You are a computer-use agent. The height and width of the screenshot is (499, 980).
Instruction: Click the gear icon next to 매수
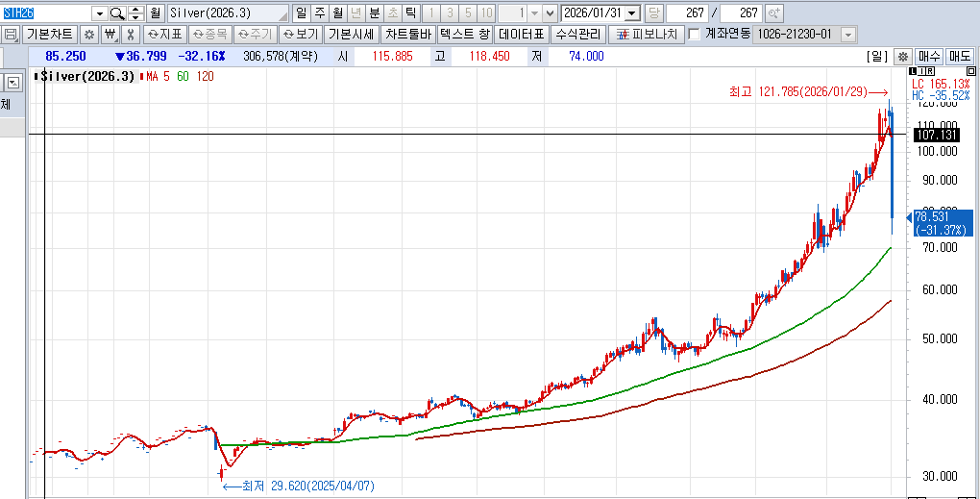(902, 57)
